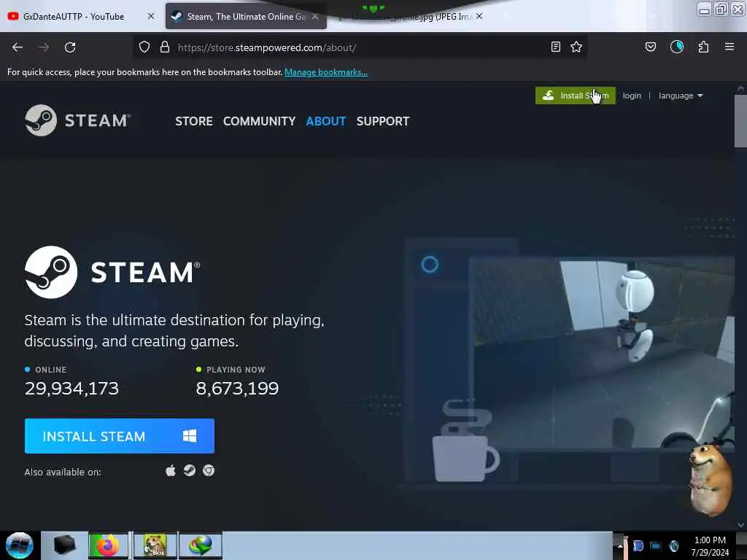747x560 pixels.
Task: Open the COMMUNITY menu item
Action: [259, 122]
